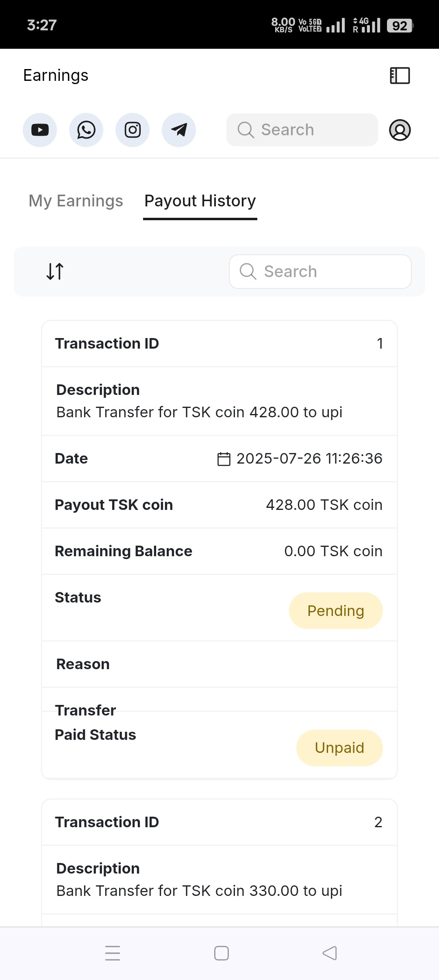Select the 330.00 bank transfer description
Screen dimensions: 439x980
(x=199, y=891)
